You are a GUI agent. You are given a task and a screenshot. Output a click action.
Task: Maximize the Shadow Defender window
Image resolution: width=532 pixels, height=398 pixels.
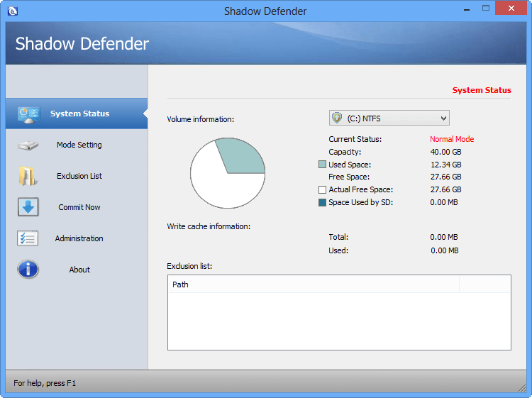486,9
